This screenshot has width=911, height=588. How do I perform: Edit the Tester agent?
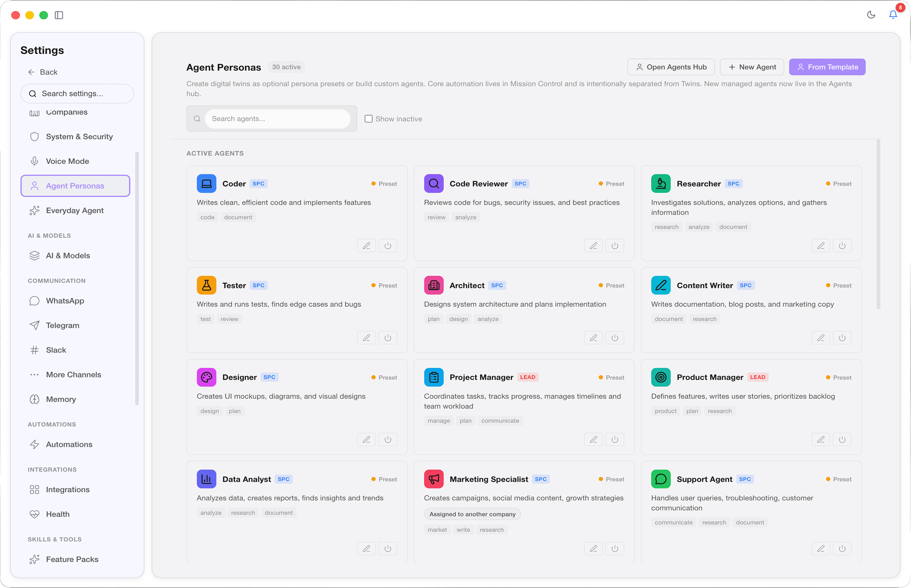[366, 338]
